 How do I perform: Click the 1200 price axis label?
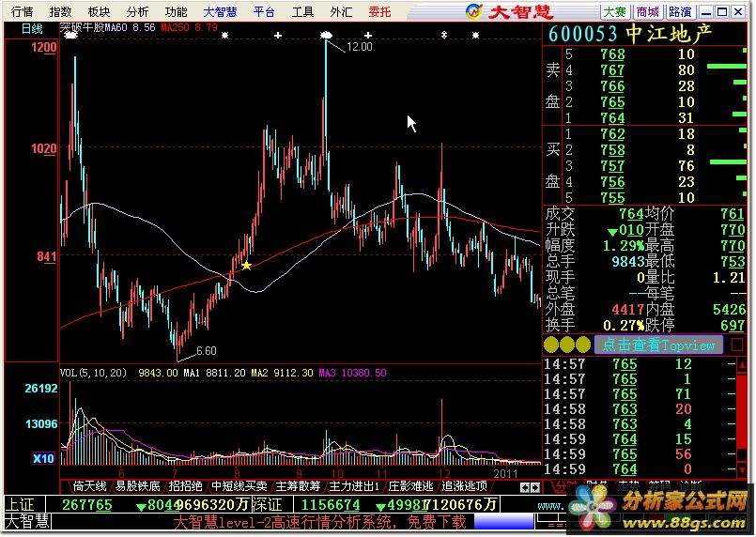click(43, 47)
